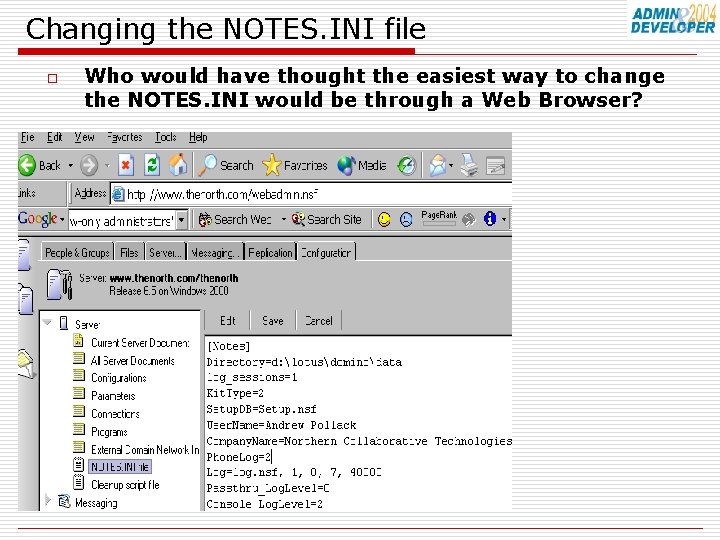Open the Favorites menu
This screenshot has width=720, height=540.
click(x=124, y=137)
